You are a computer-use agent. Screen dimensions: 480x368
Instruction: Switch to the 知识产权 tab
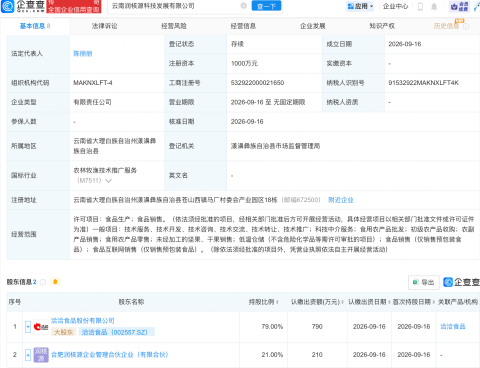point(382,26)
